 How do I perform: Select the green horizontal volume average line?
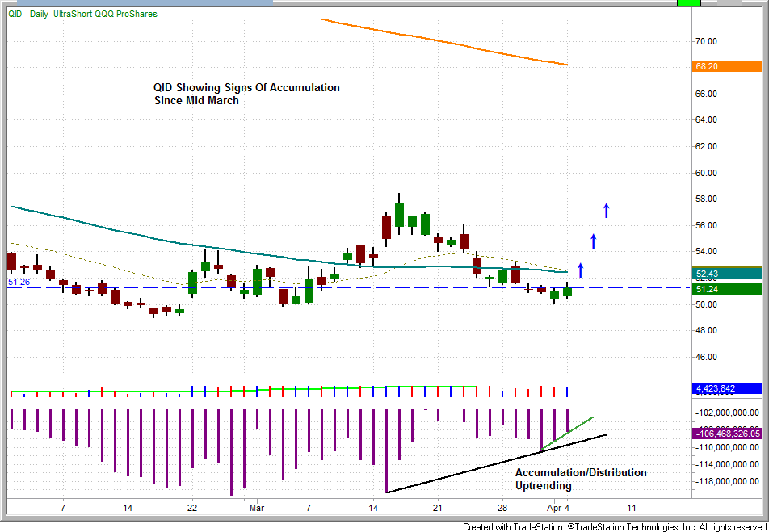tap(244, 389)
